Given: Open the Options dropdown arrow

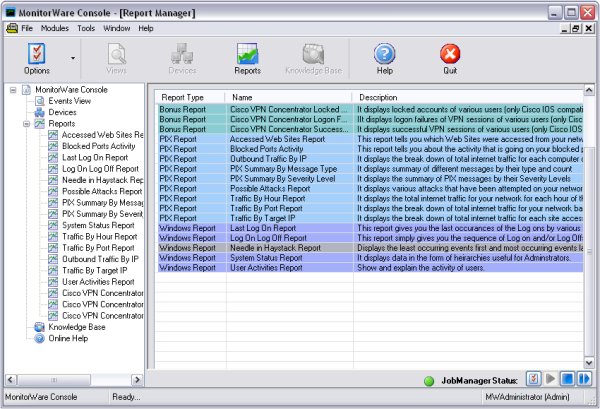Looking at the screenshot, I should [x=73, y=58].
